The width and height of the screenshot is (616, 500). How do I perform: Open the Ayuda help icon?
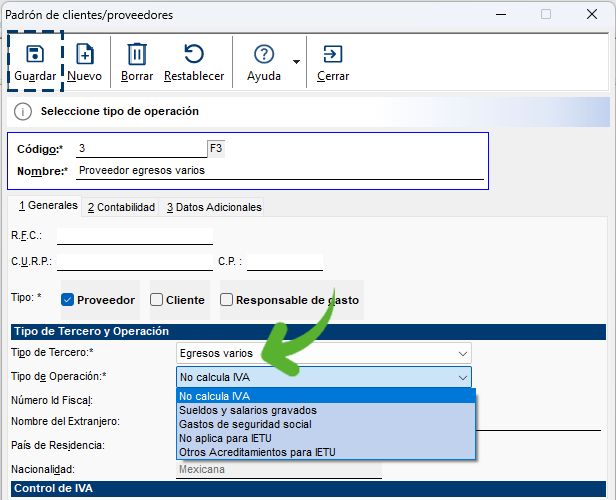tap(264, 54)
